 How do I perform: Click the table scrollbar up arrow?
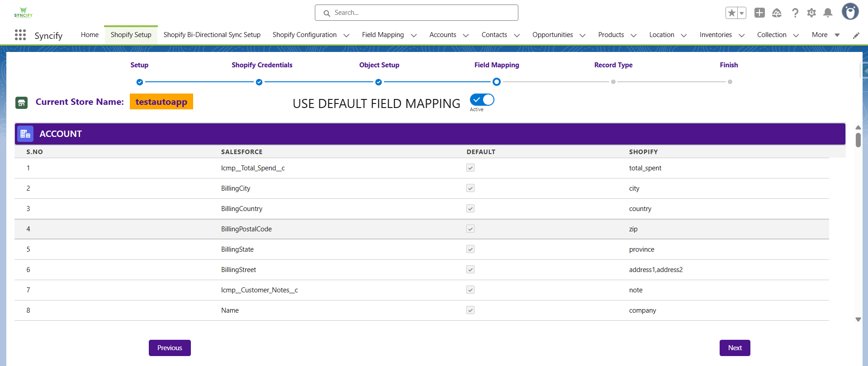click(858, 127)
